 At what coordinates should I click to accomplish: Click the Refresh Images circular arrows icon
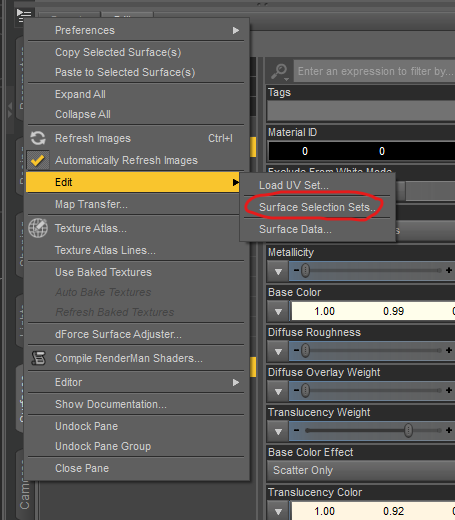(38, 138)
